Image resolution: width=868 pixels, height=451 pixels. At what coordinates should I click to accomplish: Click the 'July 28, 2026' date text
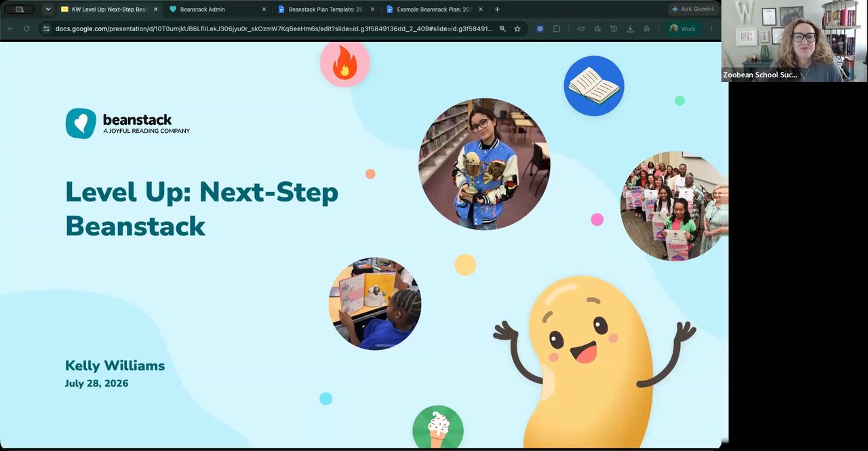(x=96, y=383)
